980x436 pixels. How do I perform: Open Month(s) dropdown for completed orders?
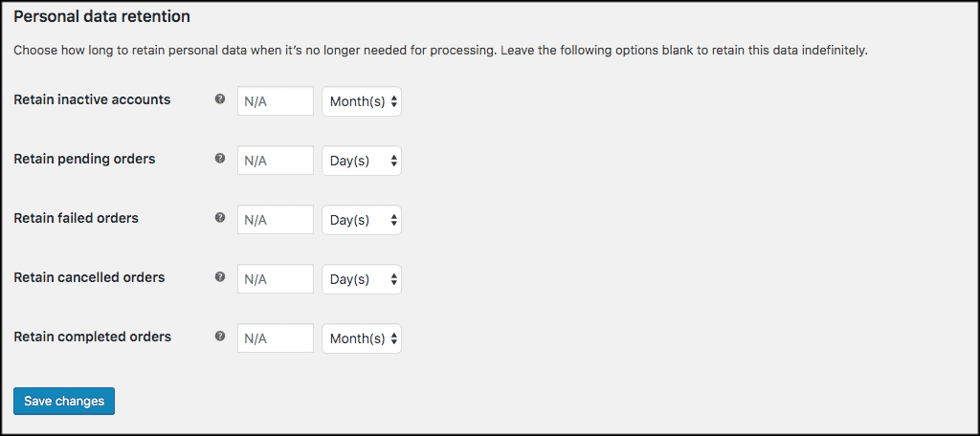click(361, 338)
